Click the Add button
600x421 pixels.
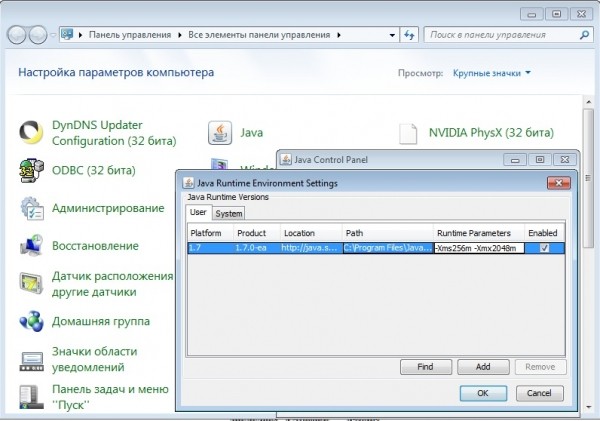pos(483,367)
